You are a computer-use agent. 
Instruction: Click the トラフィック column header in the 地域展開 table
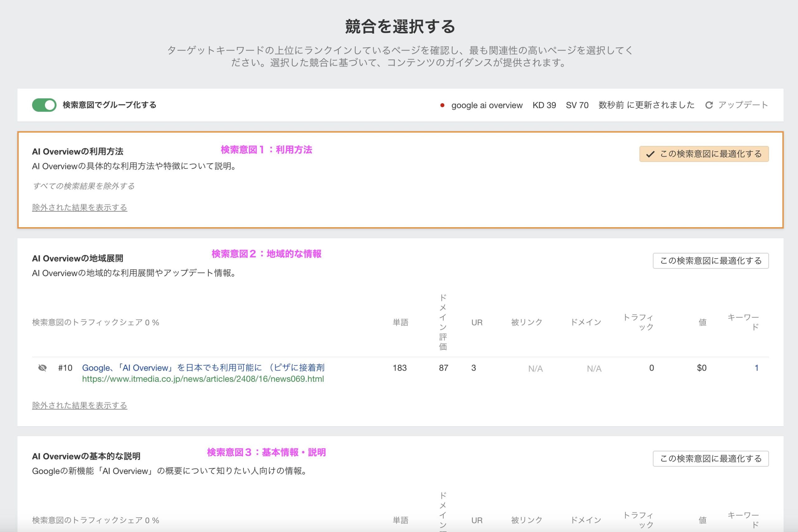tap(638, 322)
